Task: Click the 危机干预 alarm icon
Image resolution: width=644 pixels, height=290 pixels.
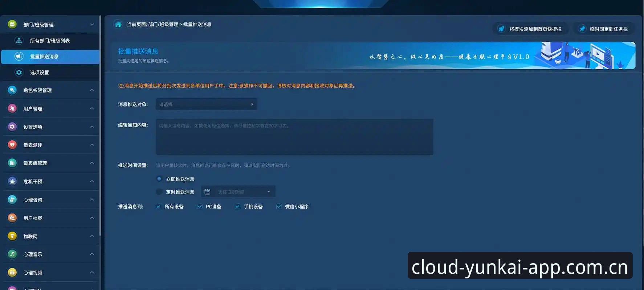Action: [x=12, y=181]
